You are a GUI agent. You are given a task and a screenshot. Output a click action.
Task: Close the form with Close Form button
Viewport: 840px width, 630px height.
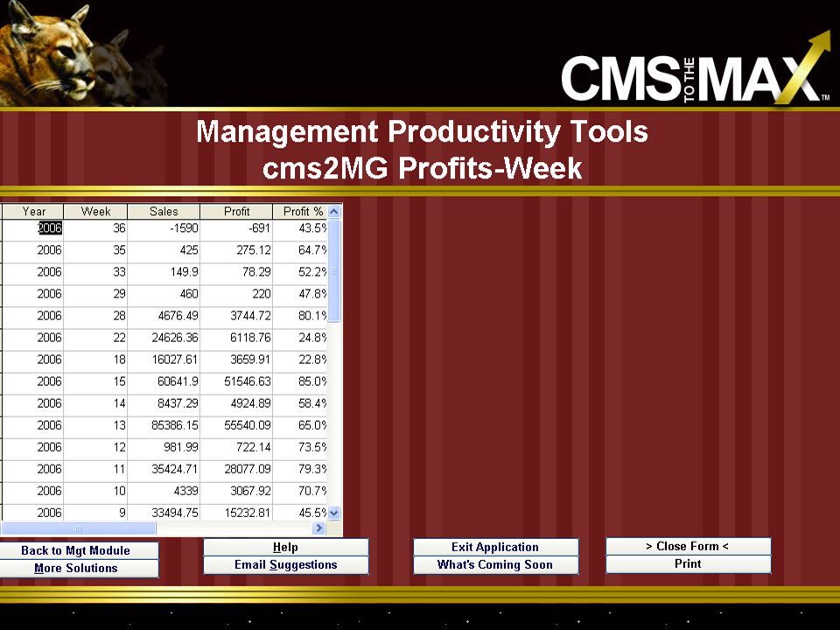tap(689, 546)
